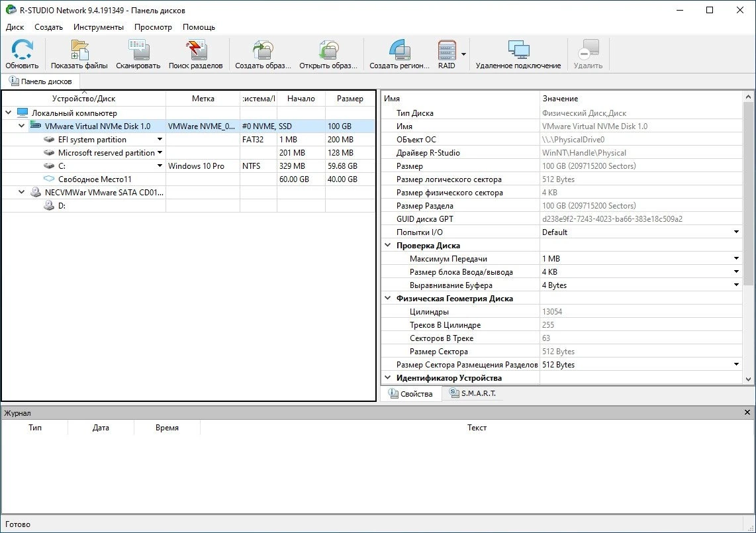Open Выравнивание Буфера dropdown
756x533 pixels.
(736, 285)
